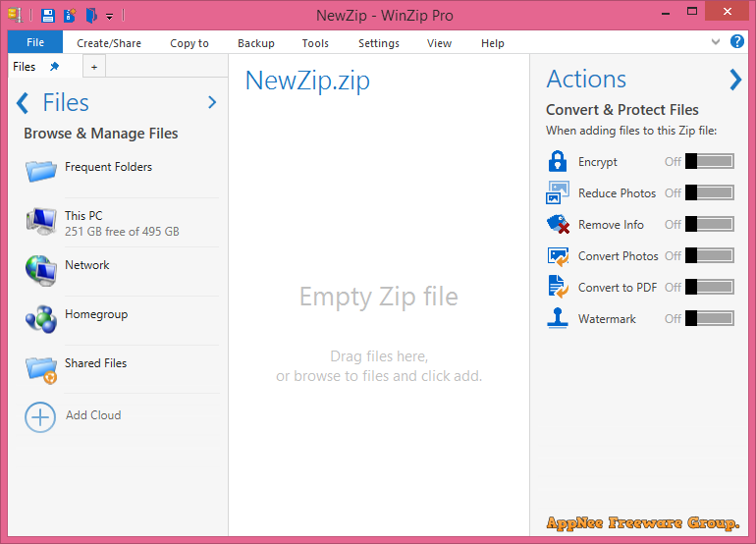Toggle the Remove Info switch
Viewport: 756px width, 544px height.
click(x=710, y=224)
